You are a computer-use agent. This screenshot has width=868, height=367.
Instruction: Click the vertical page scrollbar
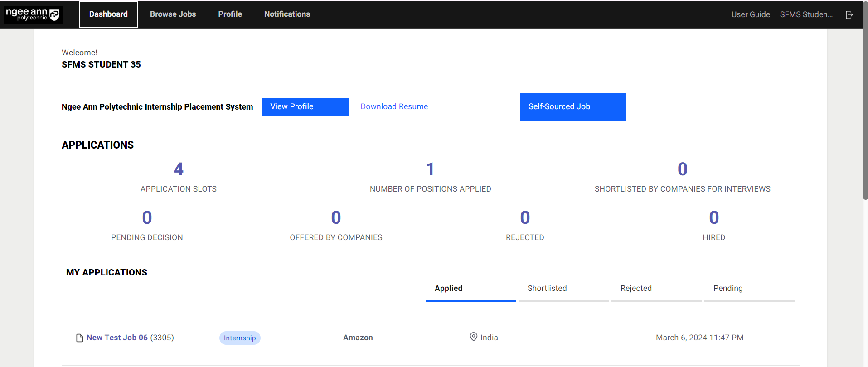pyautogui.click(x=865, y=113)
